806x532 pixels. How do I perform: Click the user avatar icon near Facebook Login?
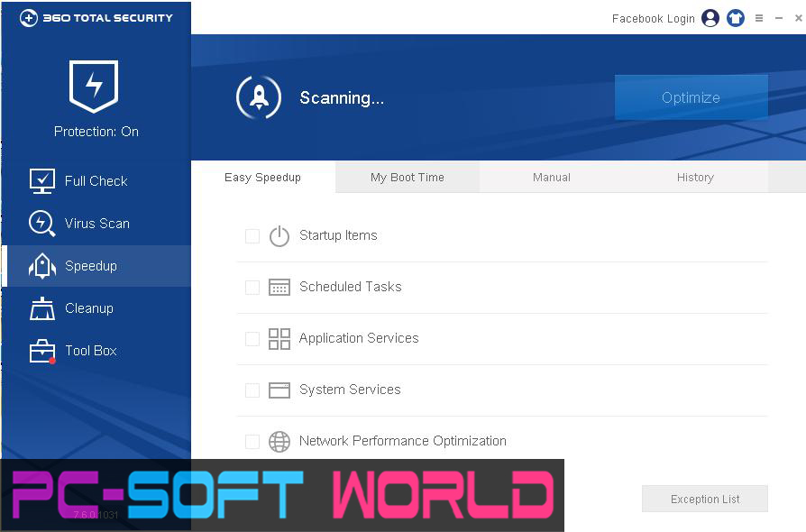tap(710, 18)
